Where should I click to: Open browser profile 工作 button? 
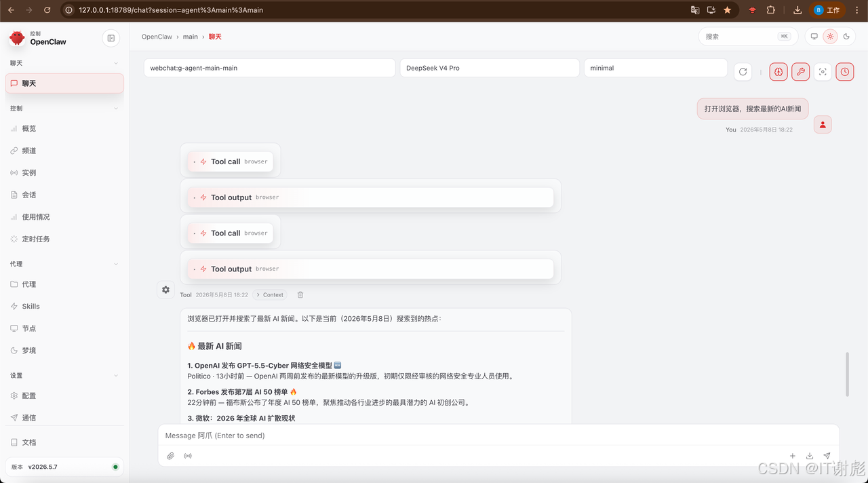tap(827, 10)
